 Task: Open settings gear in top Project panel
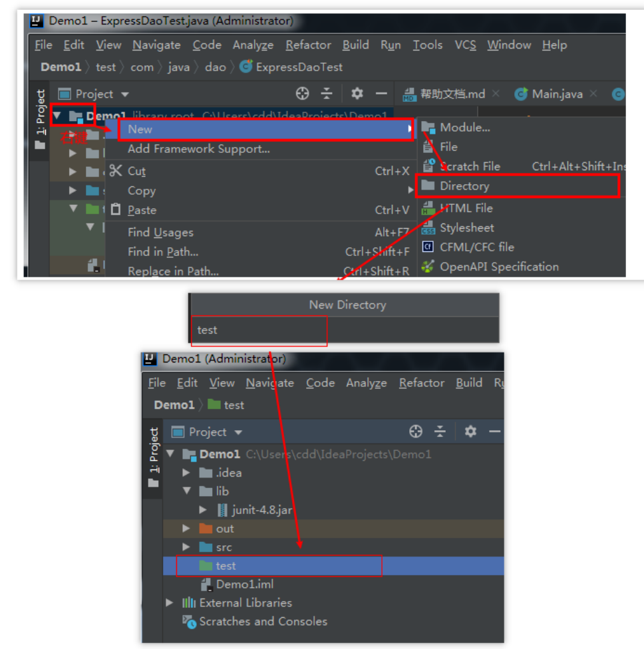point(357,94)
